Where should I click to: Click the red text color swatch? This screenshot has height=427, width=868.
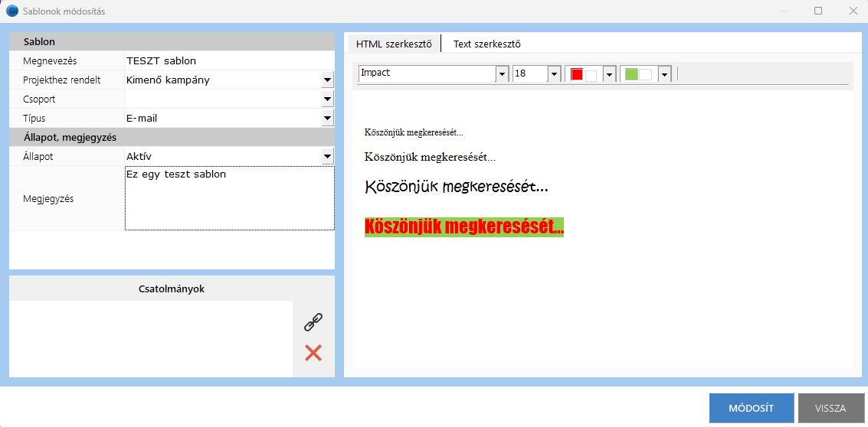point(578,74)
